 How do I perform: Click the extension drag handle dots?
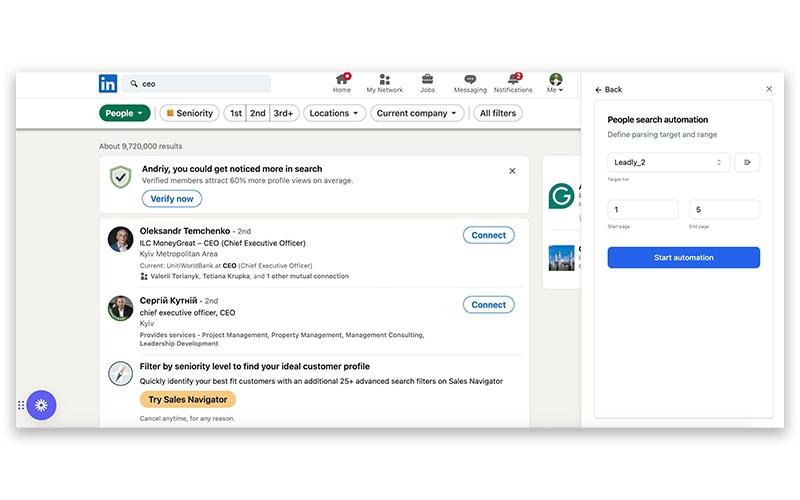tap(21, 406)
